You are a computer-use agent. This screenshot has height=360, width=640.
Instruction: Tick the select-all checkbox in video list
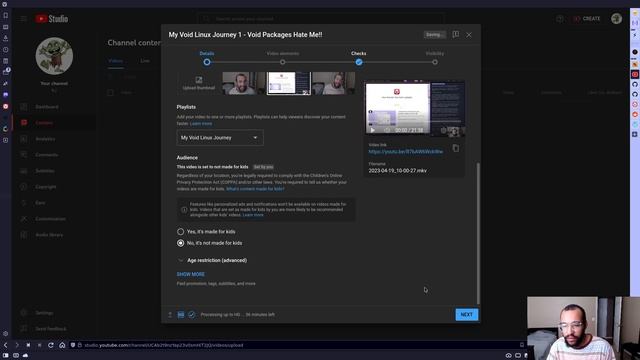pos(111,93)
